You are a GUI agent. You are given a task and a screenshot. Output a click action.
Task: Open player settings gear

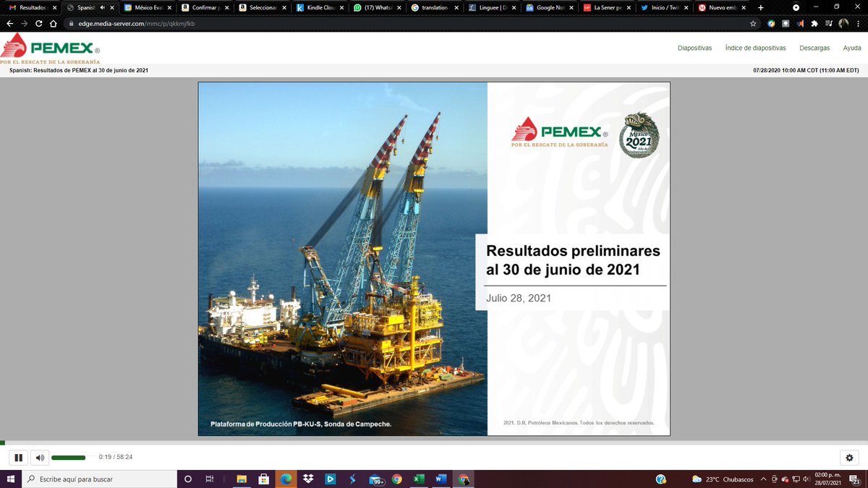pos(849,458)
